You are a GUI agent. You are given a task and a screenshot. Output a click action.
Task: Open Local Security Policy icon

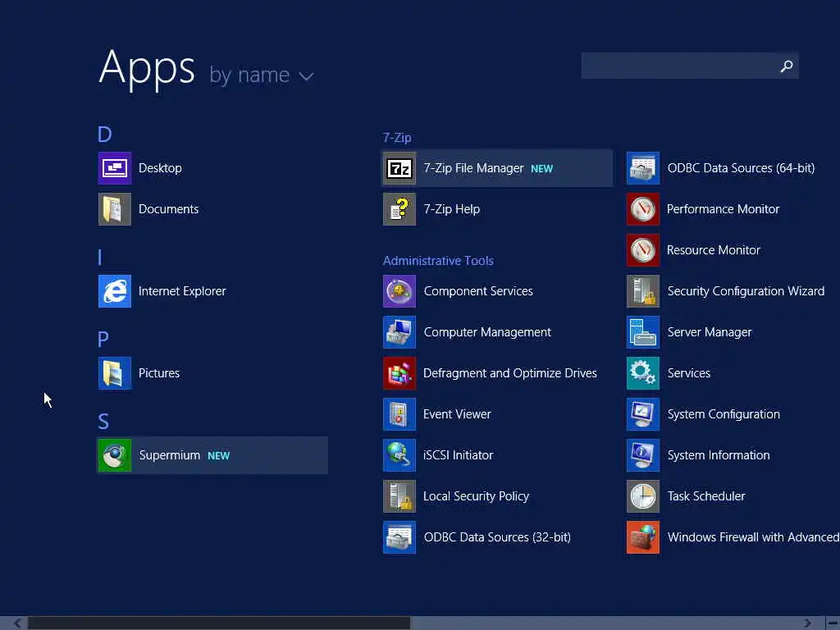click(x=399, y=496)
